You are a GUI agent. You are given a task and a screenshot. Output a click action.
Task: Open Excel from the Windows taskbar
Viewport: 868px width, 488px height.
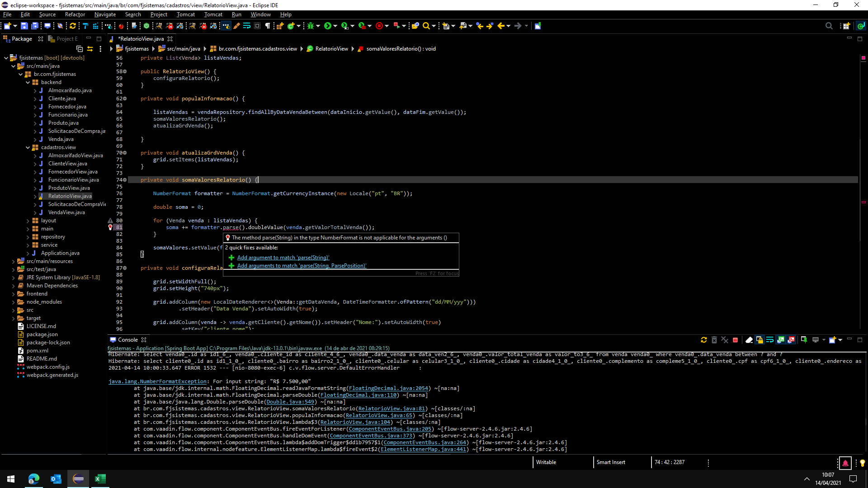tap(100, 479)
